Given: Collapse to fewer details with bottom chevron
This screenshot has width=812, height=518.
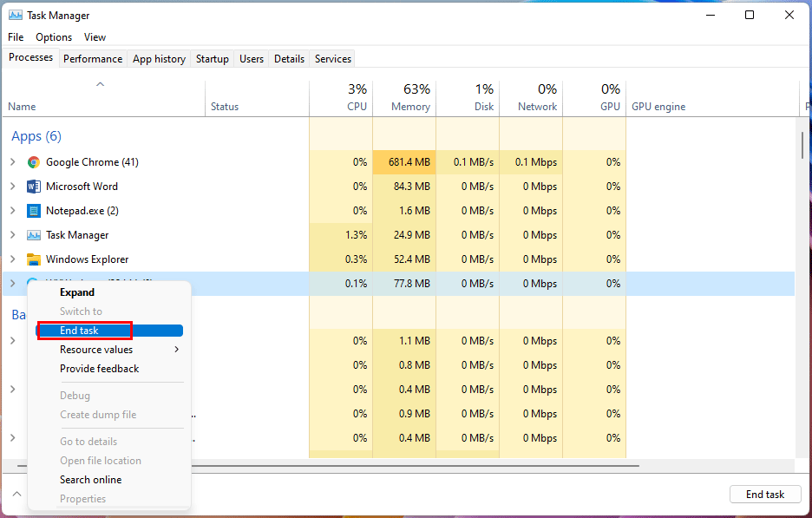Looking at the screenshot, I should coord(16,494).
